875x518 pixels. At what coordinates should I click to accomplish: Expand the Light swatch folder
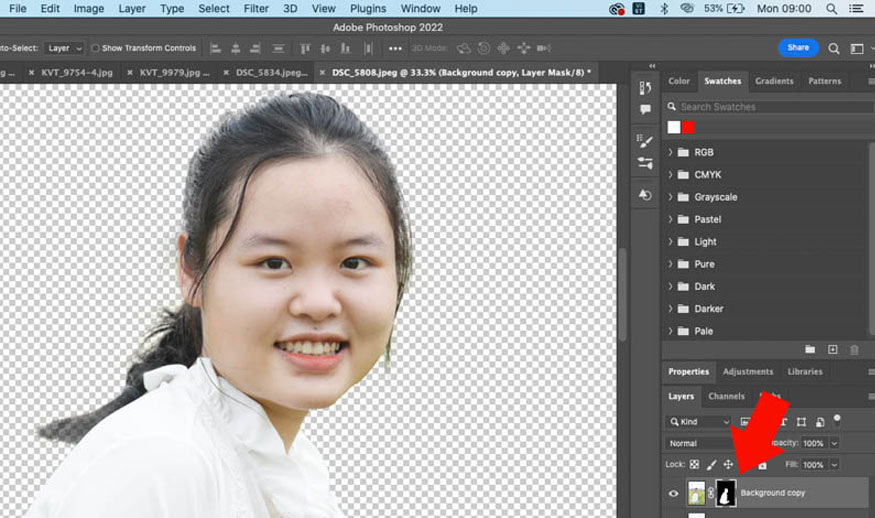click(671, 241)
